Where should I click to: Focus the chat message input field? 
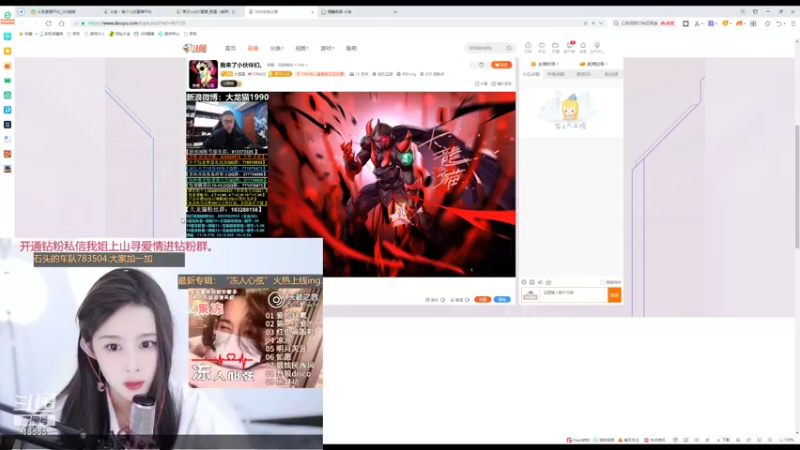573,295
